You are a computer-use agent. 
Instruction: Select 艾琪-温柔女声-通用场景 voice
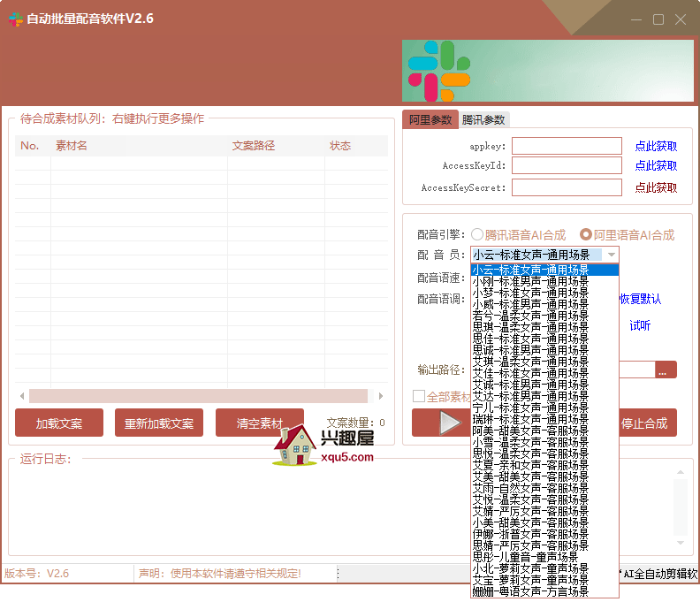tap(545, 362)
